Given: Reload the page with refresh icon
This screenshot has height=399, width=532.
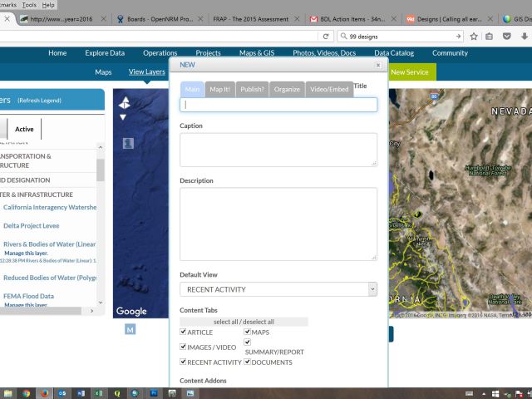Looking at the screenshot, I should [326, 37].
